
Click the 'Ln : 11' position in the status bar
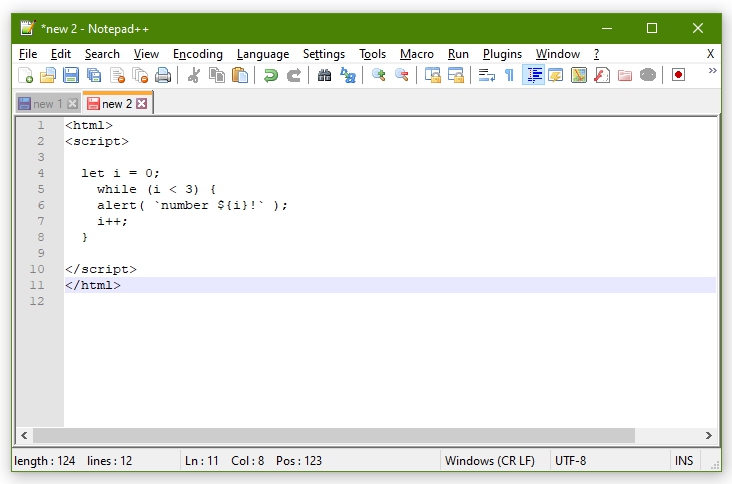tap(202, 461)
